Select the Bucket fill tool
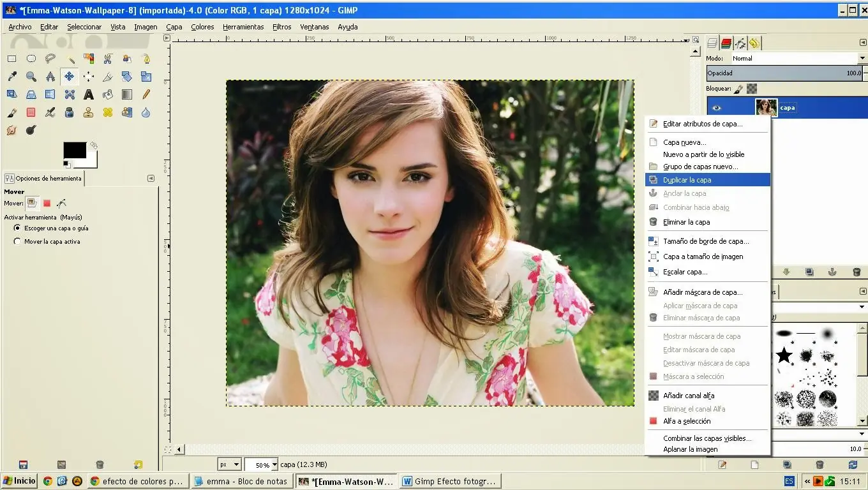868x490 pixels. pyautogui.click(x=107, y=94)
